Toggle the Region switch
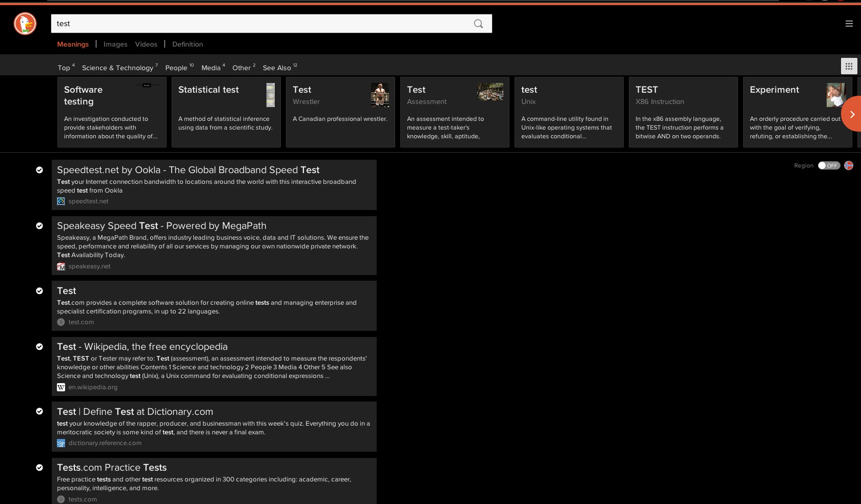 pos(829,165)
